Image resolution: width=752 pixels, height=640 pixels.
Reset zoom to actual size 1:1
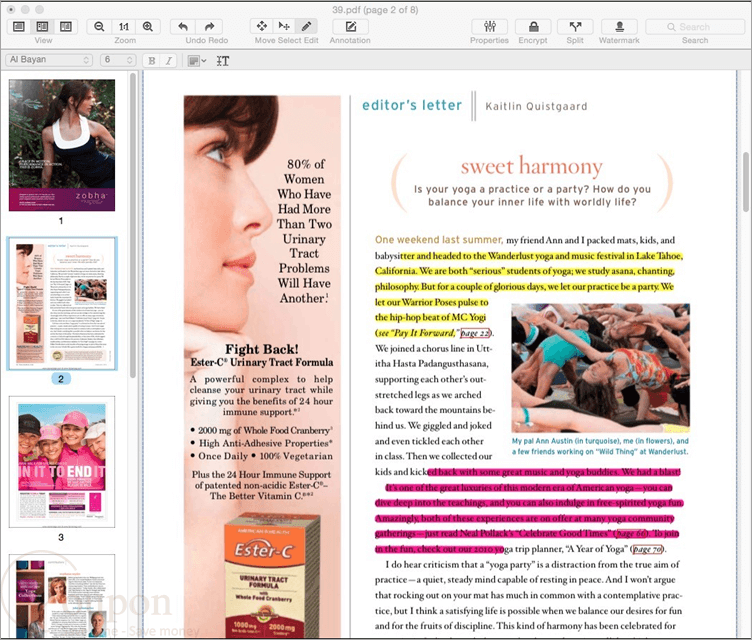point(124,26)
